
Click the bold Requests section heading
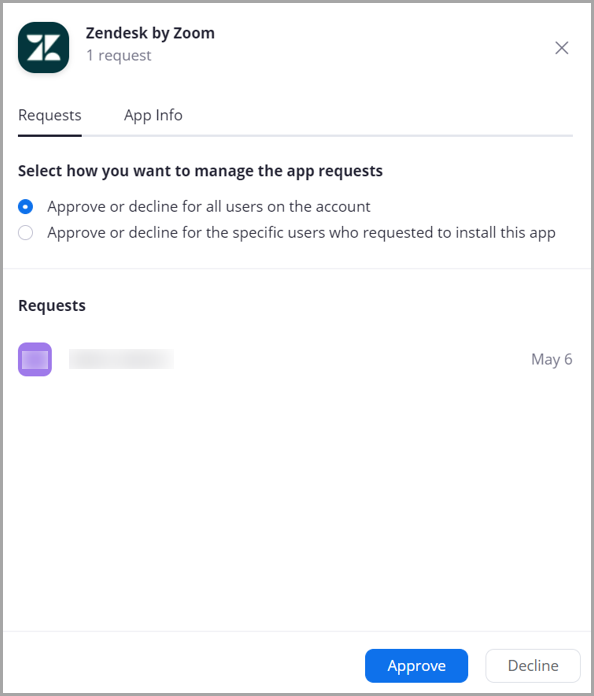tap(52, 305)
